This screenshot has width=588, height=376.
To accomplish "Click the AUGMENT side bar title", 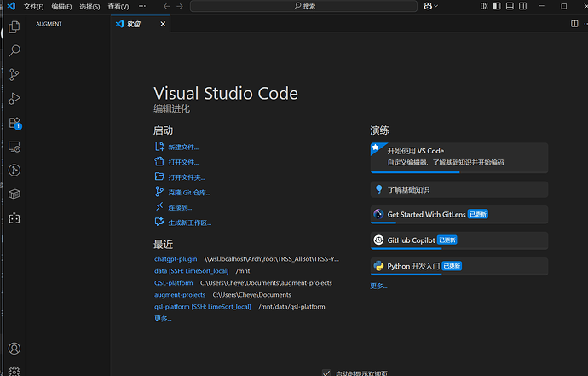I will [49, 24].
